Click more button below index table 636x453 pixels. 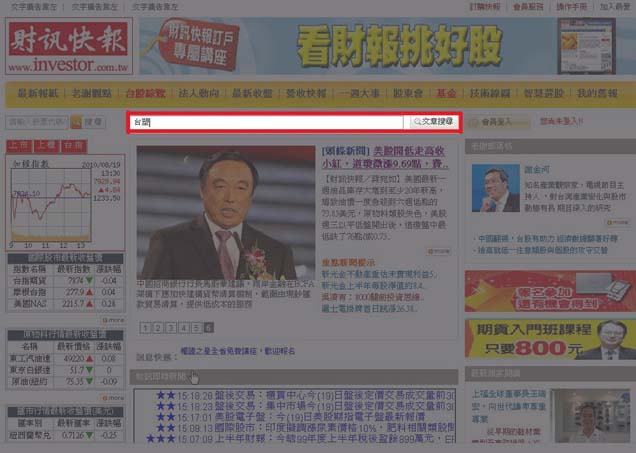[x=113, y=320]
